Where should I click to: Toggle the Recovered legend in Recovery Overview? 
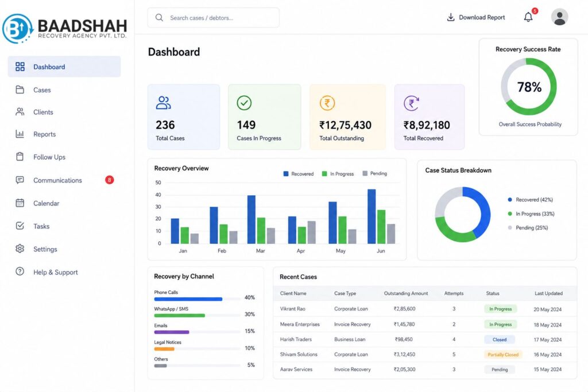click(299, 174)
